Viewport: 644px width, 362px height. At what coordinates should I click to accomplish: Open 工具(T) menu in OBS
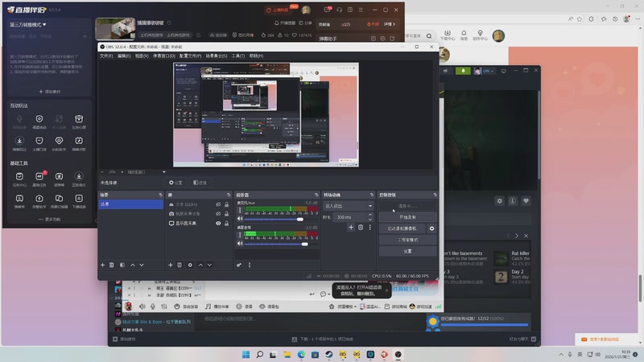(x=237, y=56)
